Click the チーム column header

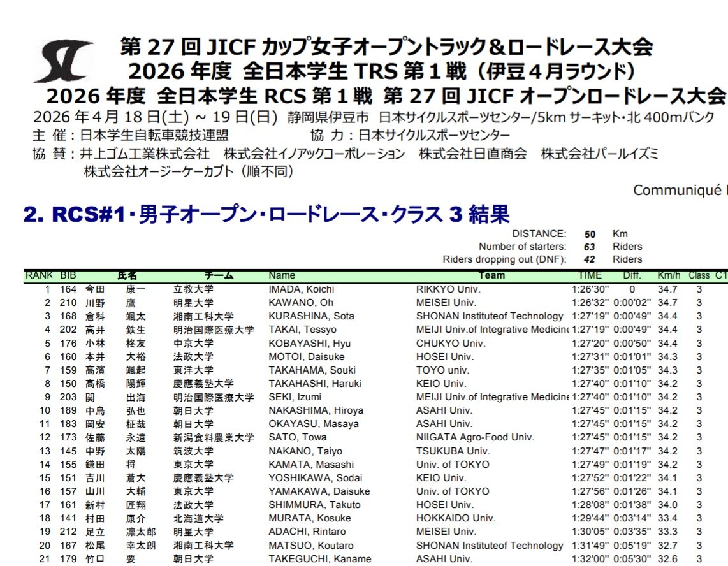pyautogui.click(x=219, y=275)
